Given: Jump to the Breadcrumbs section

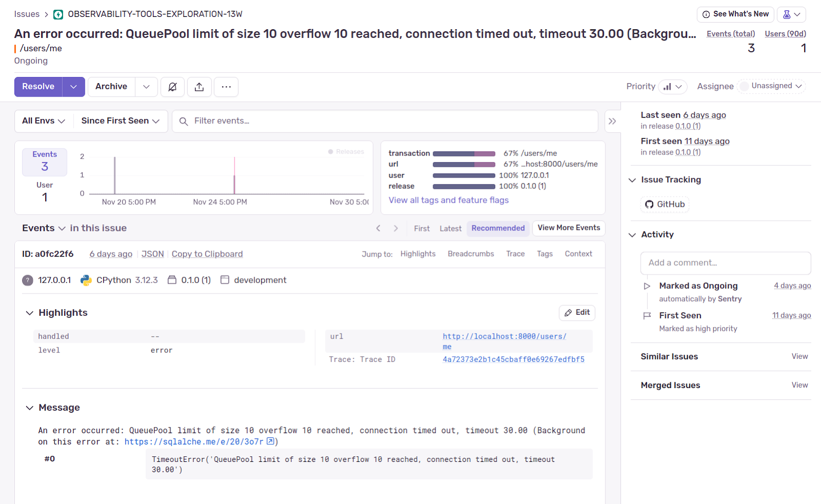Looking at the screenshot, I should (x=471, y=254).
